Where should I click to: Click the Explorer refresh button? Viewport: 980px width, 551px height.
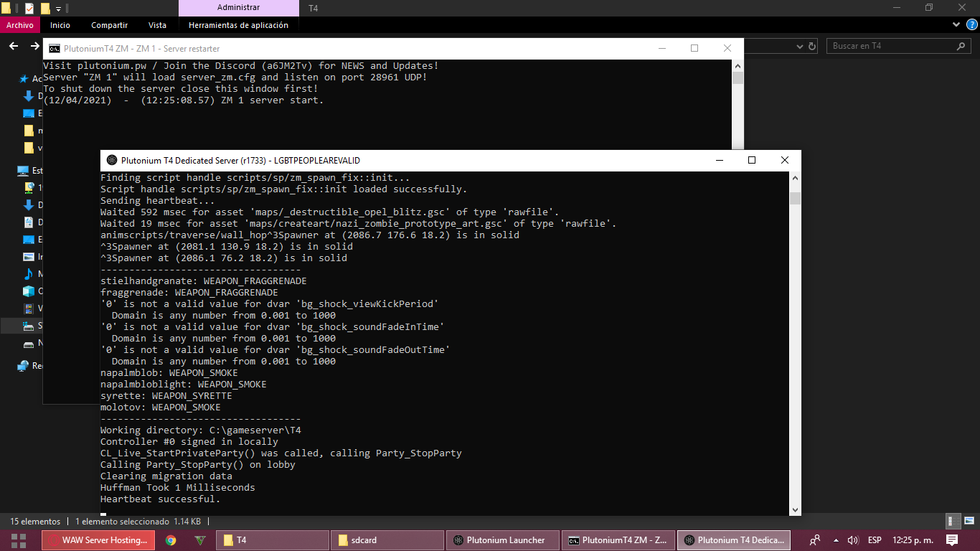coord(812,46)
